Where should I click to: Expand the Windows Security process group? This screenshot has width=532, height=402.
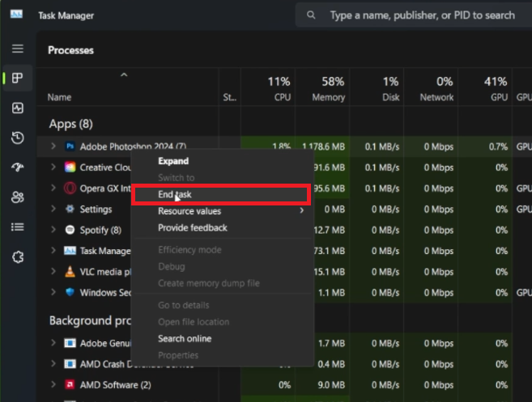point(53,292)
